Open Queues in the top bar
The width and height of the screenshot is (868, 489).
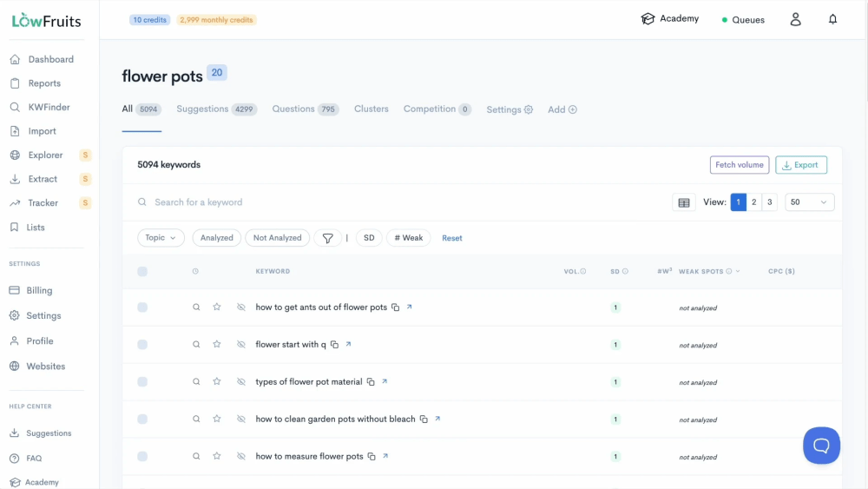point(743,20)
